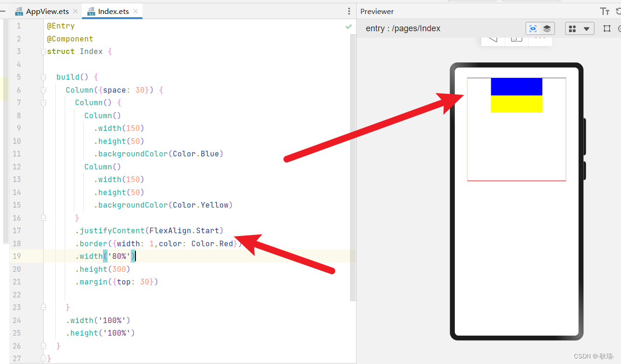Click 'Column()' on line 12
Image resolution: width=621 pixels, height=364 pixels.
pos(103,167)
